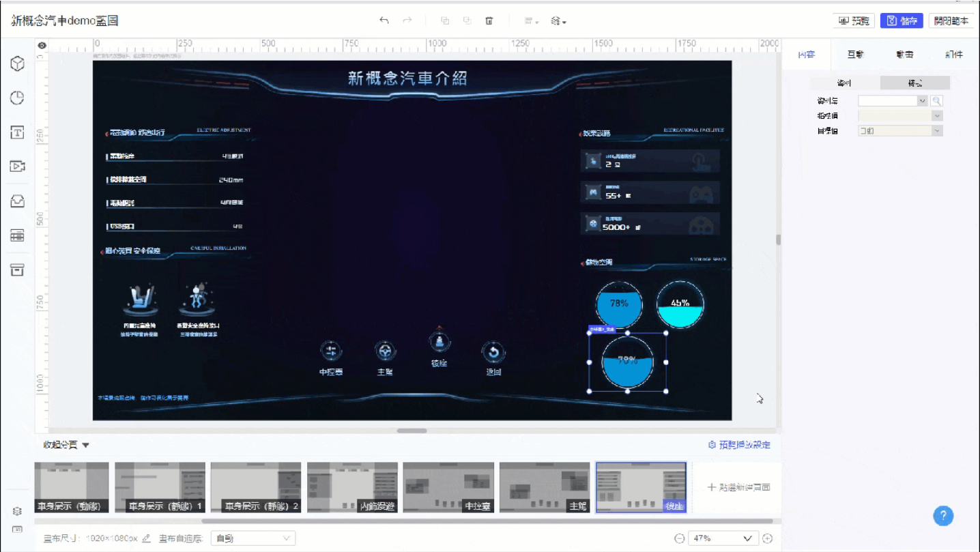Delete the selected component with the trash icon
This screenshot has height=552, width=980.
489,20
